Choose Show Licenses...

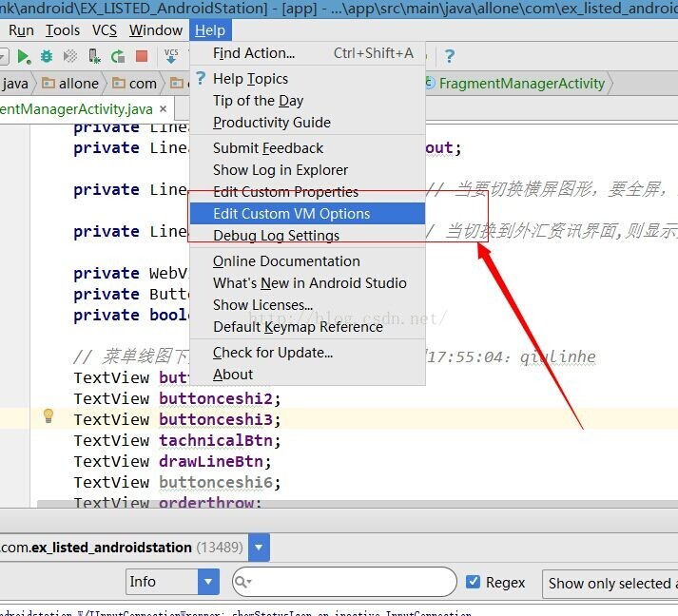click(x=307, y=305)
